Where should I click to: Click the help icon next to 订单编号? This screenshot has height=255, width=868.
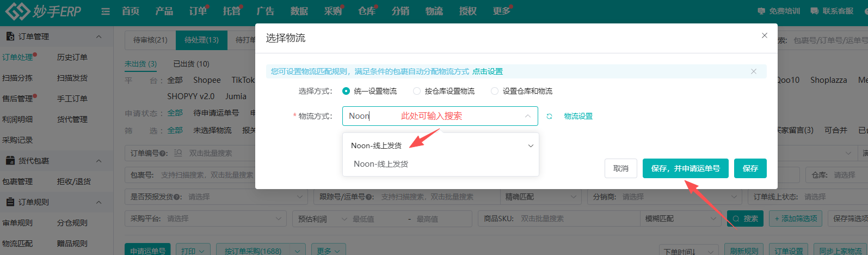[x=164, y=154]
